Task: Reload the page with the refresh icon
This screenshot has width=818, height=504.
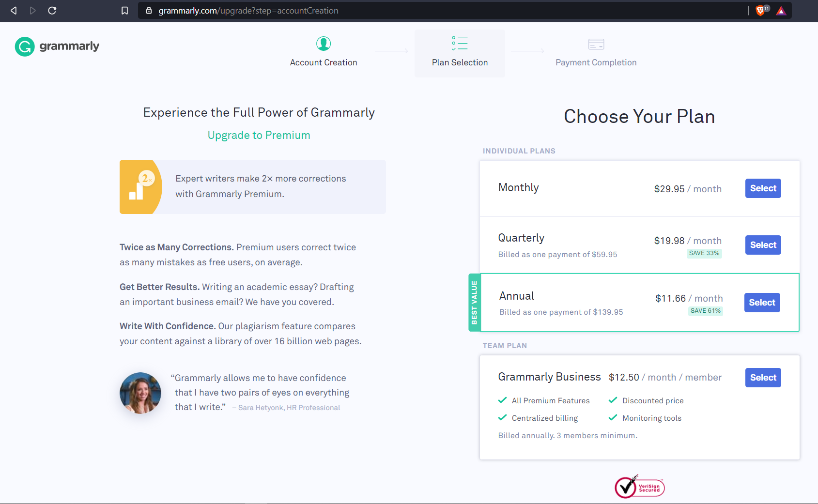Action: [52, 10]
